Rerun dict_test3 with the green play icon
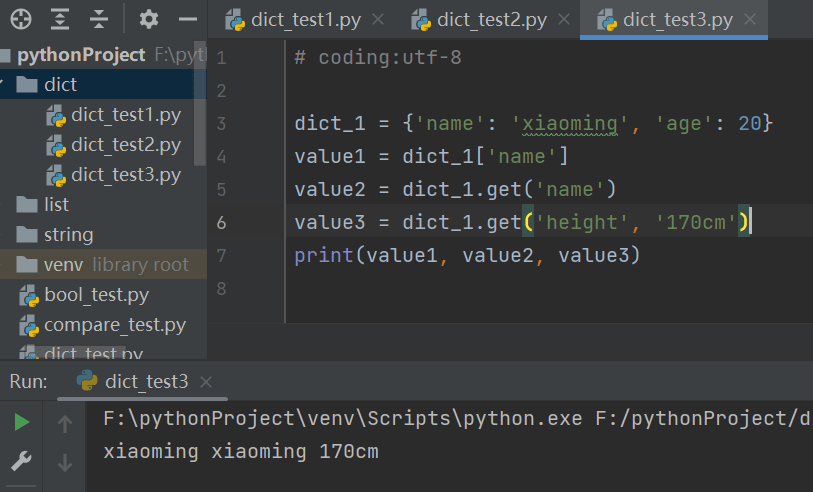 click(21, 423)
